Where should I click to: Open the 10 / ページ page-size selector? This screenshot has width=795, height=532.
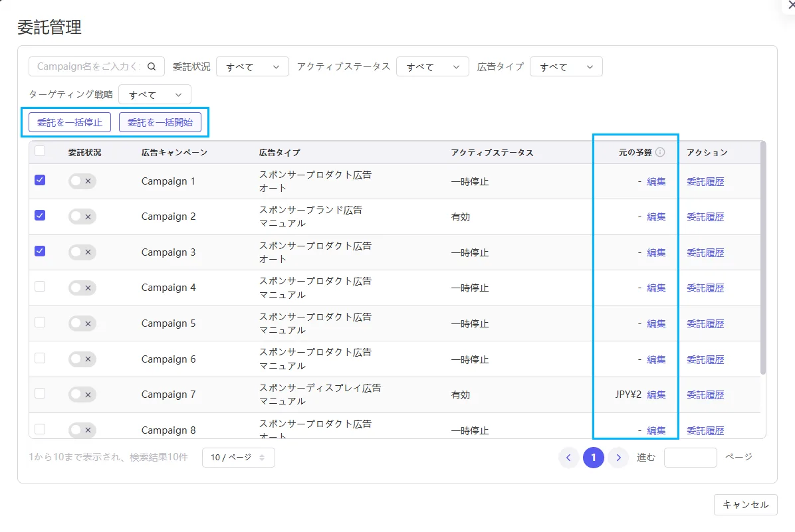point(238,458)
